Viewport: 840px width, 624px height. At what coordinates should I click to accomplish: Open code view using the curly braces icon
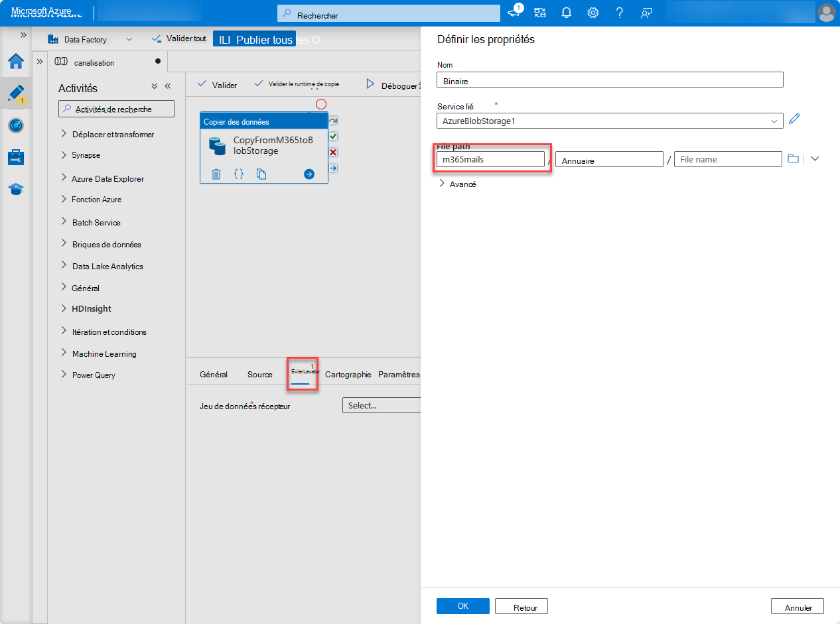point(239,173)
